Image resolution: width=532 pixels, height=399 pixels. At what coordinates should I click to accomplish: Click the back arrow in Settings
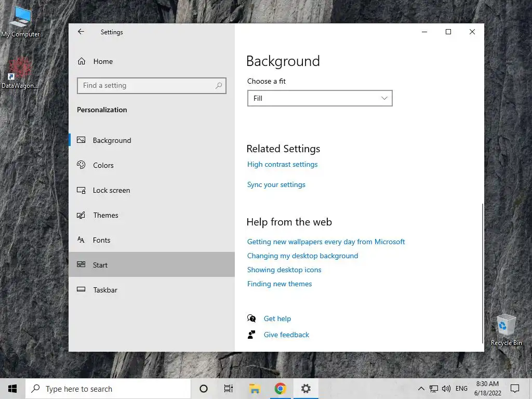pyautogui.click(x=81, y=32)
